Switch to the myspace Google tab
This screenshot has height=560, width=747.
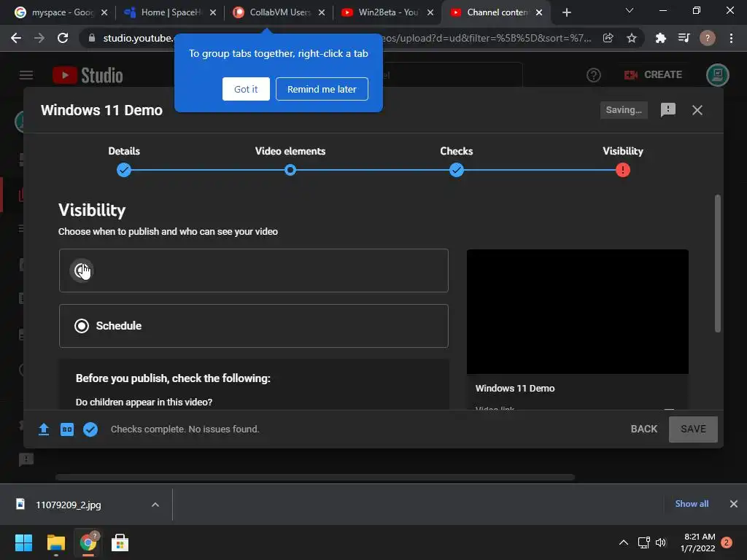(60, 12)
